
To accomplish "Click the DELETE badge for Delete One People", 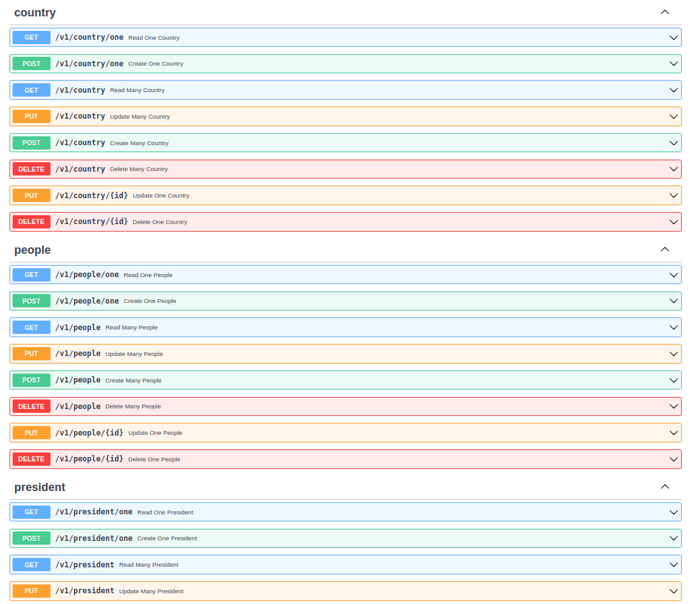I will pyautogui.click(x=32, y=459).
